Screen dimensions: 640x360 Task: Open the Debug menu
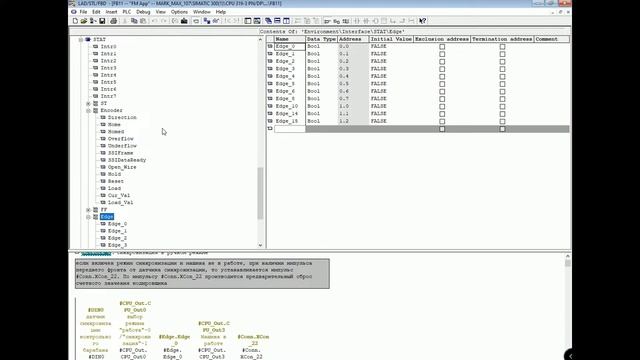143,12
